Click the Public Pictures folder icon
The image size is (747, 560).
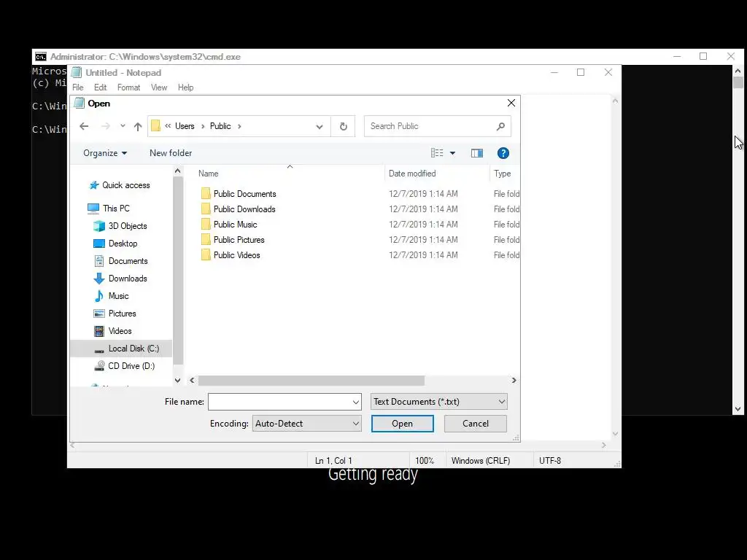point(206,239)
